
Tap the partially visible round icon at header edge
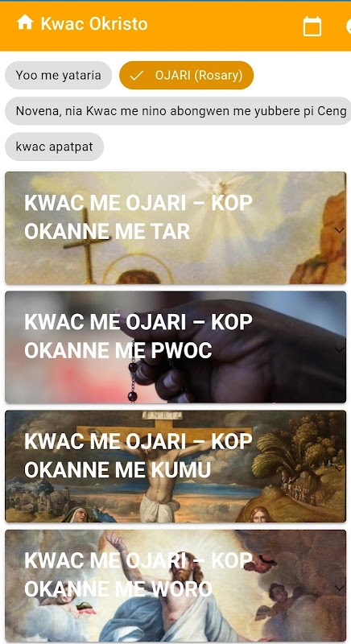point(349,27)
